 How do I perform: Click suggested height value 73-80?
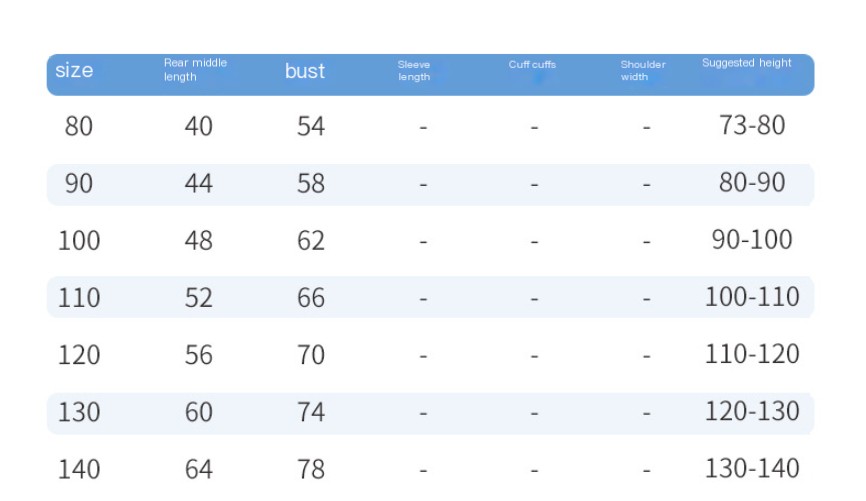[752, 125]
